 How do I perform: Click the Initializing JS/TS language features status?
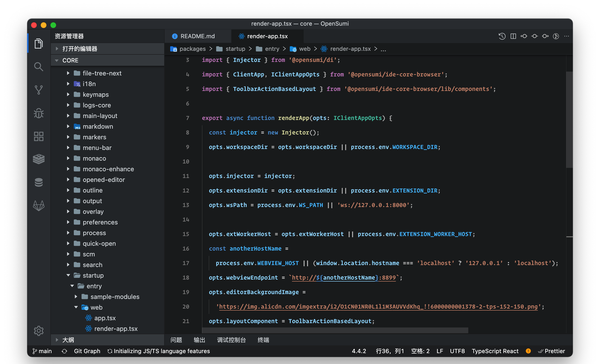[159, 351]
